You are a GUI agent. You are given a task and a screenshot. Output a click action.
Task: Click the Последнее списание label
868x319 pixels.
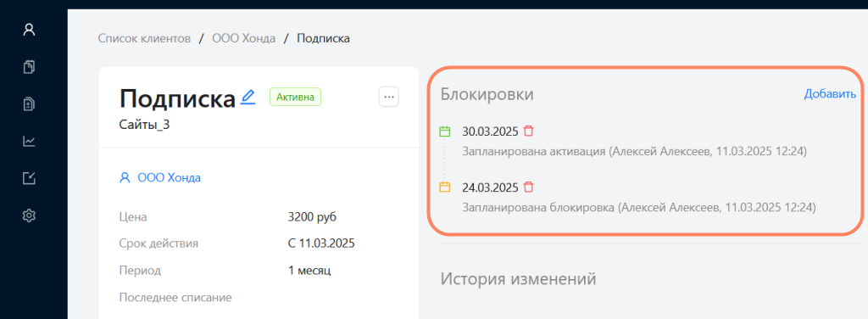tap(175, 298)
